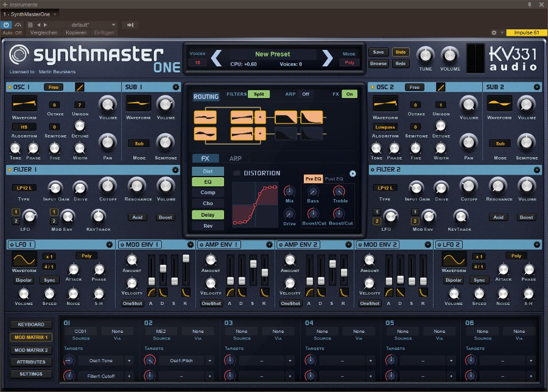Open the Filter 1 settings gear
548x392 pixels.
[x=175, y=170]
